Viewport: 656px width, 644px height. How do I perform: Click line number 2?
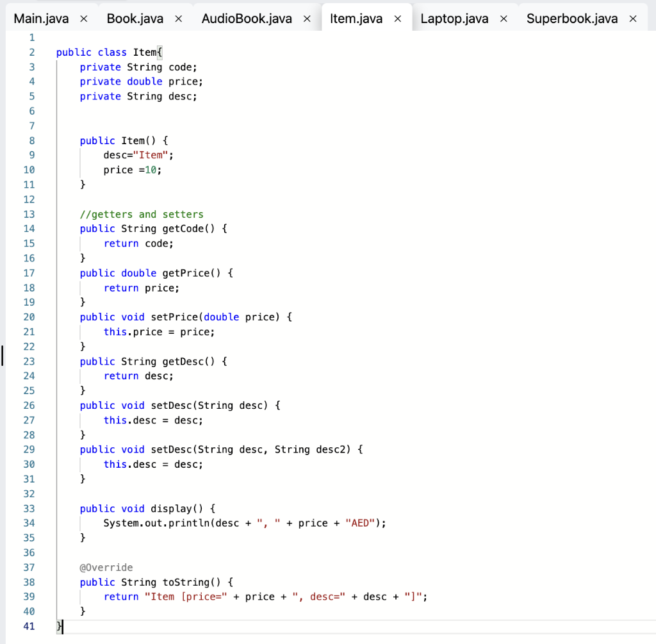point(31,52)
